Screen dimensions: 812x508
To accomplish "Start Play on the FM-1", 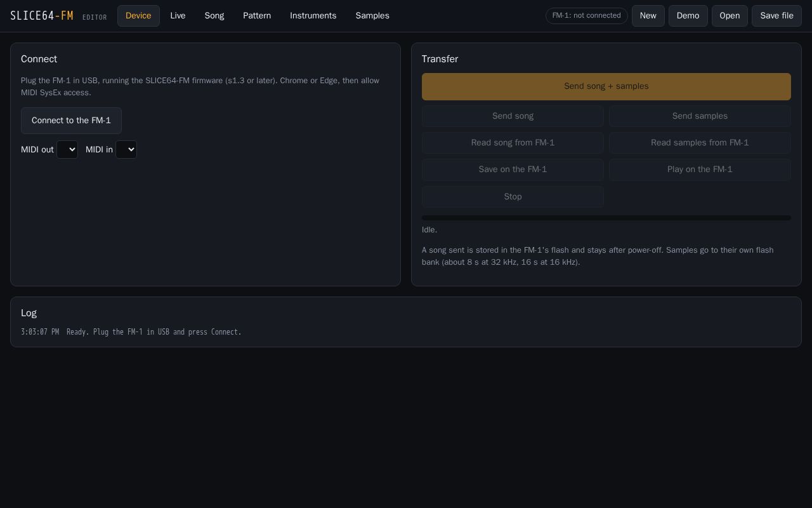I will coord(700,170).
